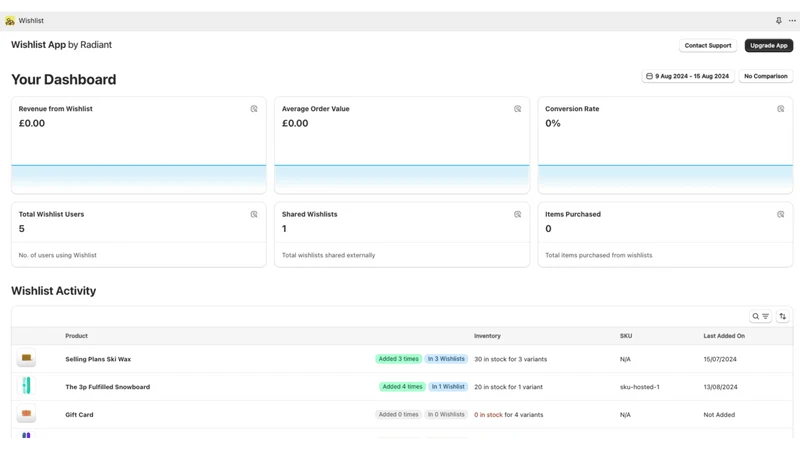Open the three-dot more options menu
The image size is (800, 450).
[792, 21]
